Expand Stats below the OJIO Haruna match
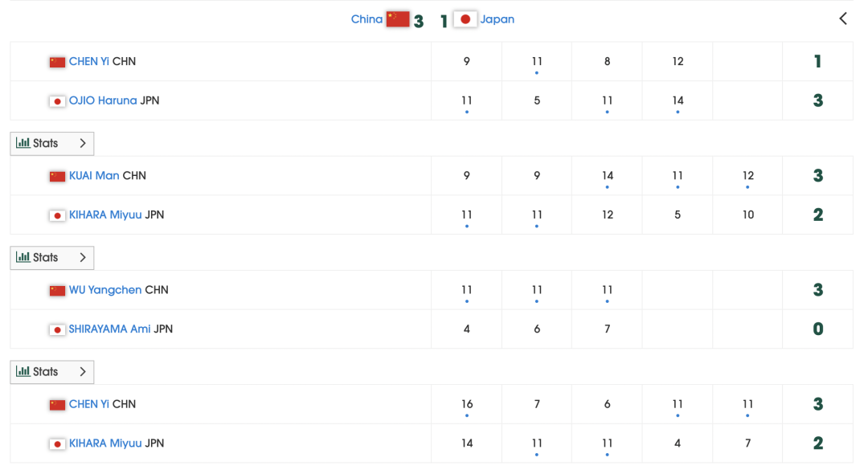Viewport: 868px width, 470px height. [x=52, y=143]
